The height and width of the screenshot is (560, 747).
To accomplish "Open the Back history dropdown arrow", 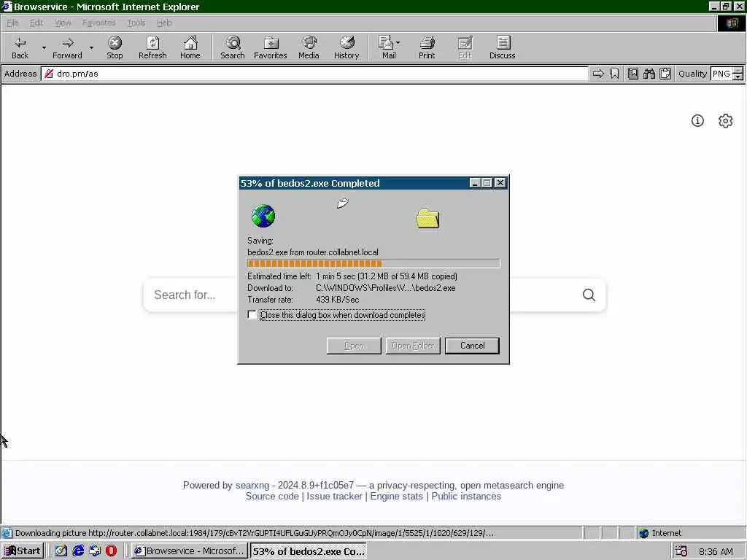I will (x=44, y=47).
